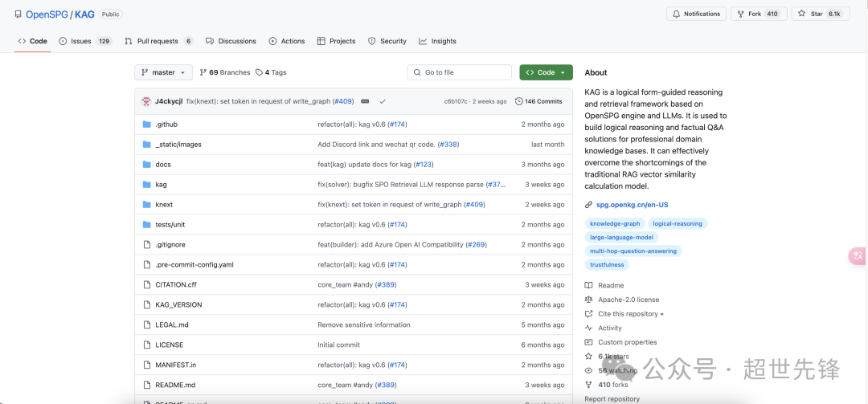This screenshot has height=404, width=868.
Task: Click the J4ckycjl avatar image
Action: (147, 101)
